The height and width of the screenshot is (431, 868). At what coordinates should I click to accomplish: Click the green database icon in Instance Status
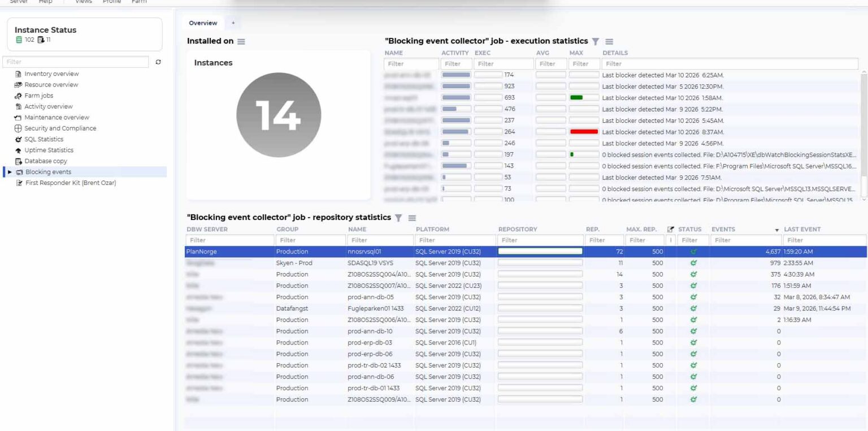coord(19,40)
